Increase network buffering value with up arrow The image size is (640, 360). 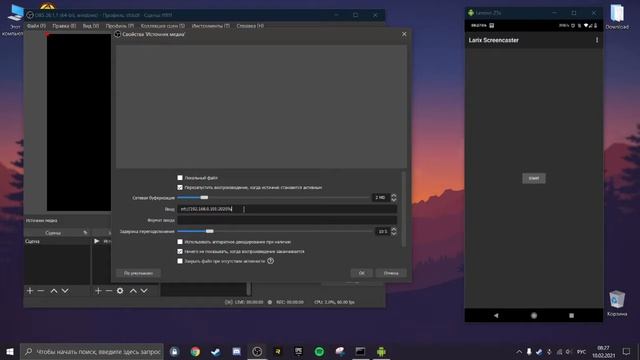(x=394, y=196)
